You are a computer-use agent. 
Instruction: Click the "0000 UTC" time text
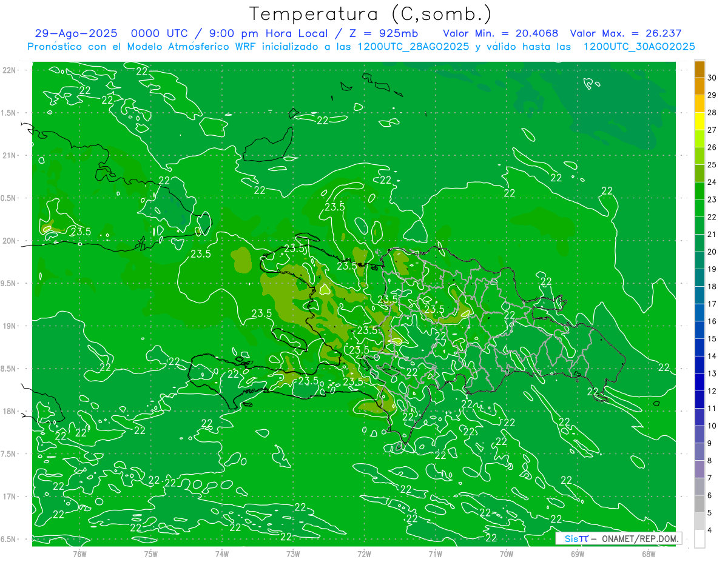coord(161,34)
